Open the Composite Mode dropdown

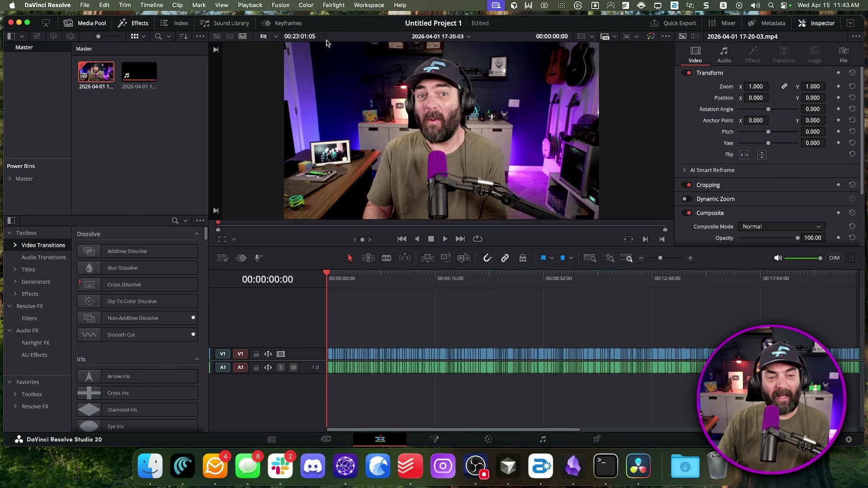tap(781, 226)
